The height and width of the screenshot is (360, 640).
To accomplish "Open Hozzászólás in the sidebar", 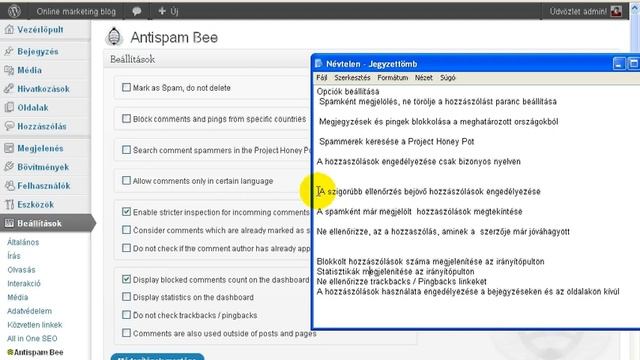I will tap(42, 126).
